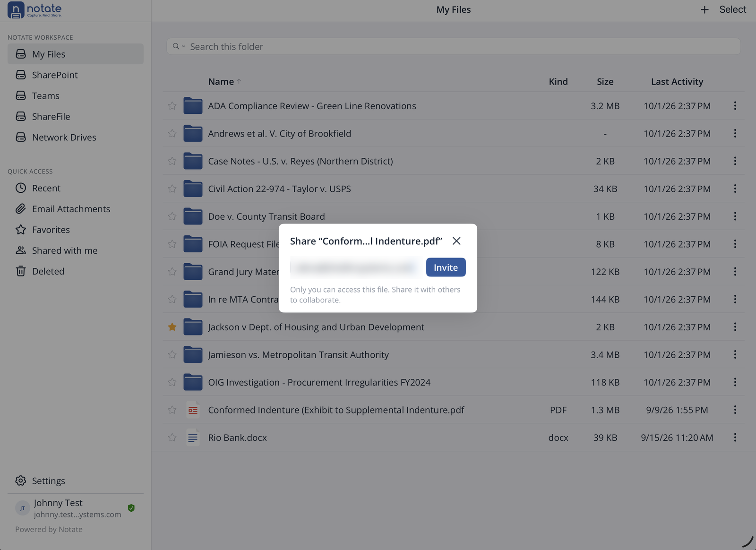Open the OIG Investigation folder icon

(193, 382)
